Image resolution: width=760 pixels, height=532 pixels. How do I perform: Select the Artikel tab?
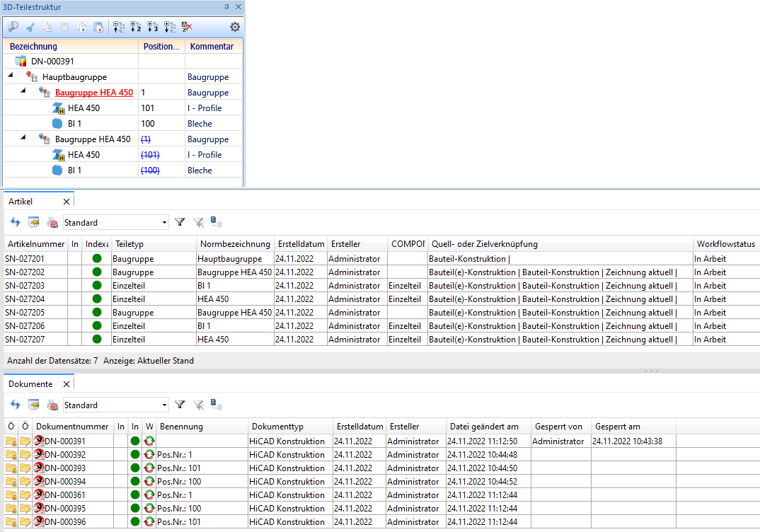coord(21,202)
